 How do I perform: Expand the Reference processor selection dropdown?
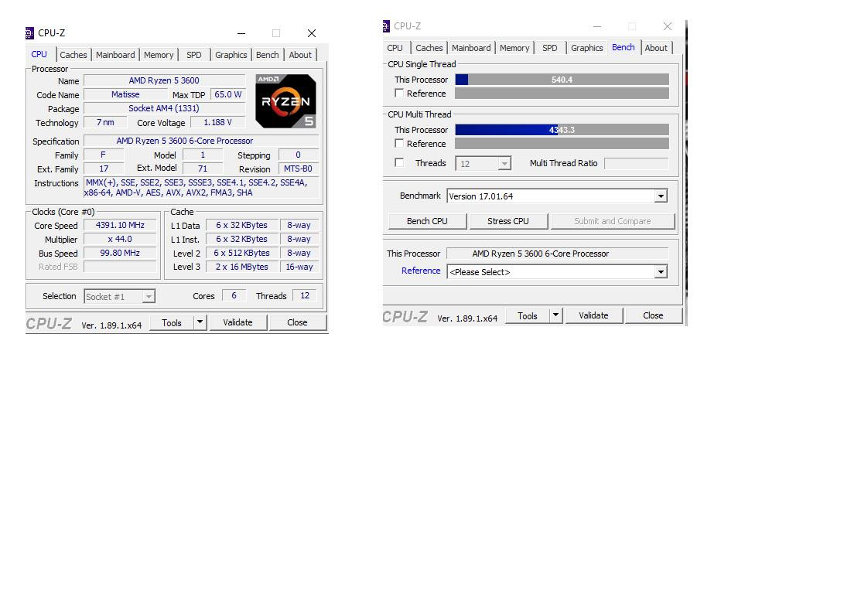pyautogui.click(x=661, y=272)
